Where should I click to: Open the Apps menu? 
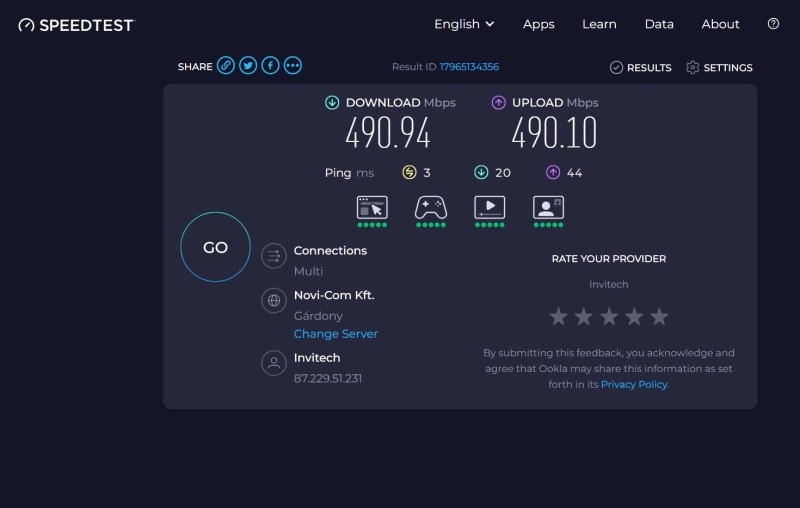539,24
